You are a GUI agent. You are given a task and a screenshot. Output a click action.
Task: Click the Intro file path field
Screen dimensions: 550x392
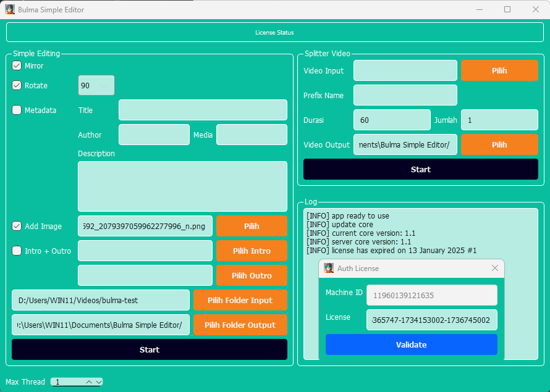coord(145,251)
